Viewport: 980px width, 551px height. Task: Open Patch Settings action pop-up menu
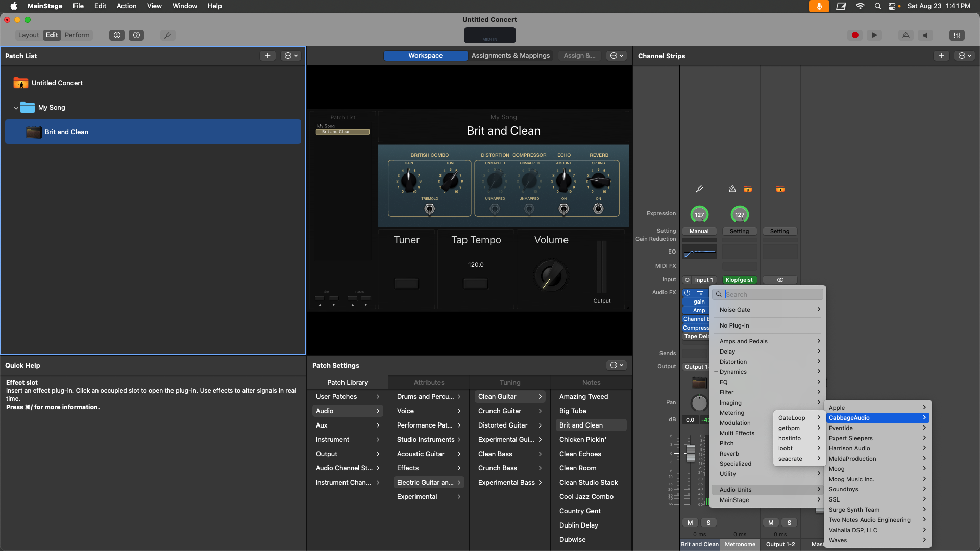(x=617, y=365)
